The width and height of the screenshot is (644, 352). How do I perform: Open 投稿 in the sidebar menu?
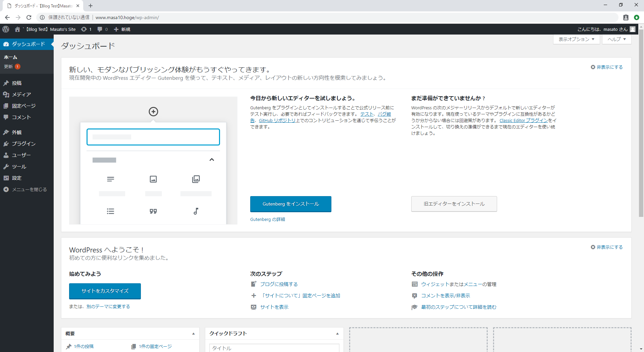pyautogui.click(x=27, y=83)
